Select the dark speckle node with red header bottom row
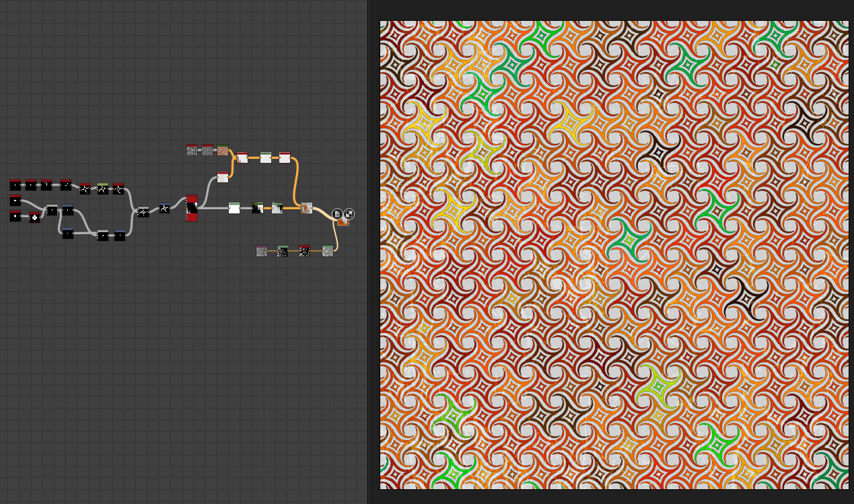The image size is (854, 504). pos(304,252)
